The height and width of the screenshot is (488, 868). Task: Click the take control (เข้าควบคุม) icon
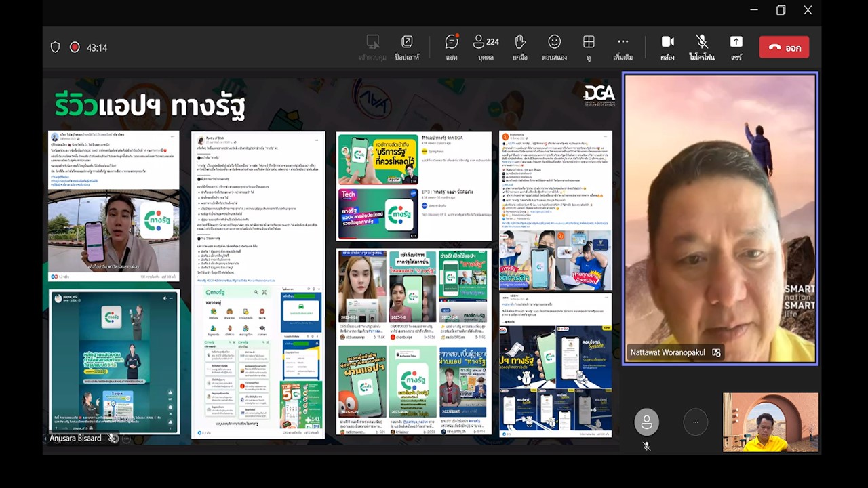tap(372, 47)
